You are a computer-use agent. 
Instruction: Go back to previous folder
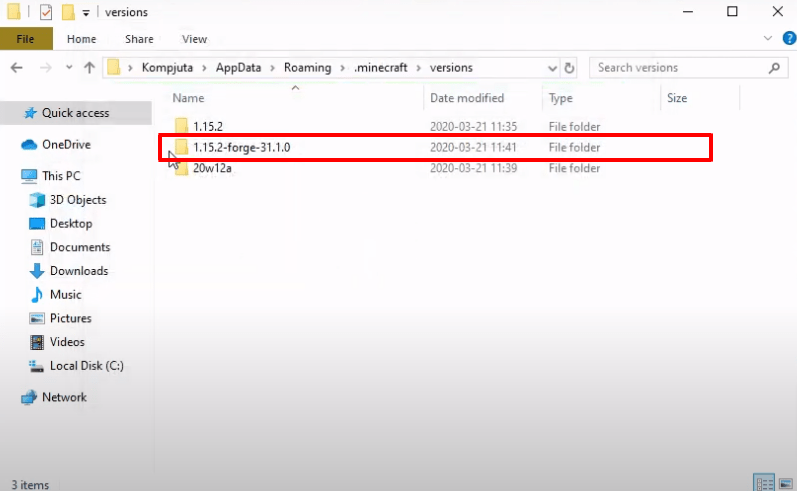click(x=17, y=68)
